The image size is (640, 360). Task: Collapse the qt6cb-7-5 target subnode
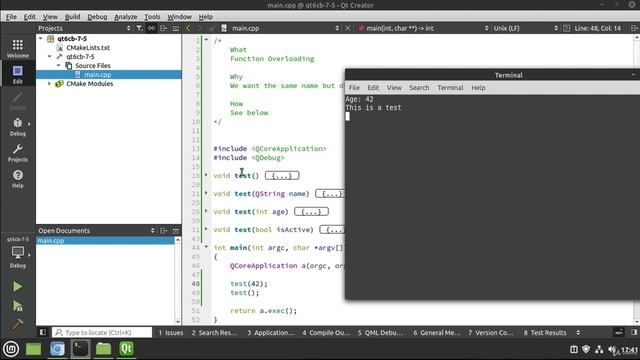49,56
